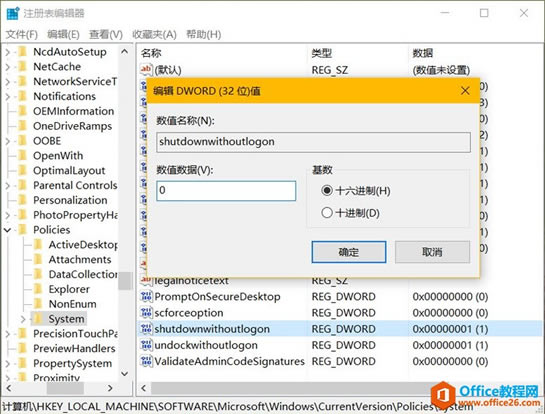Cancel the DWORD edit with 取消
545x414 pixels.
(432, 252)
